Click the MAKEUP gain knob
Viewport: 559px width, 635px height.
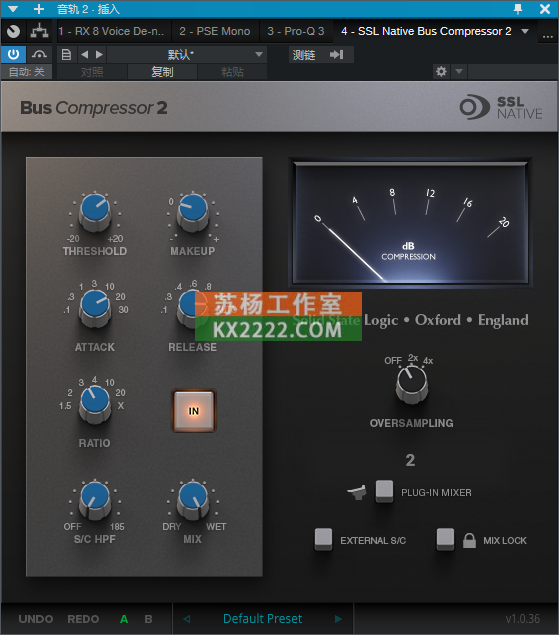193,211
